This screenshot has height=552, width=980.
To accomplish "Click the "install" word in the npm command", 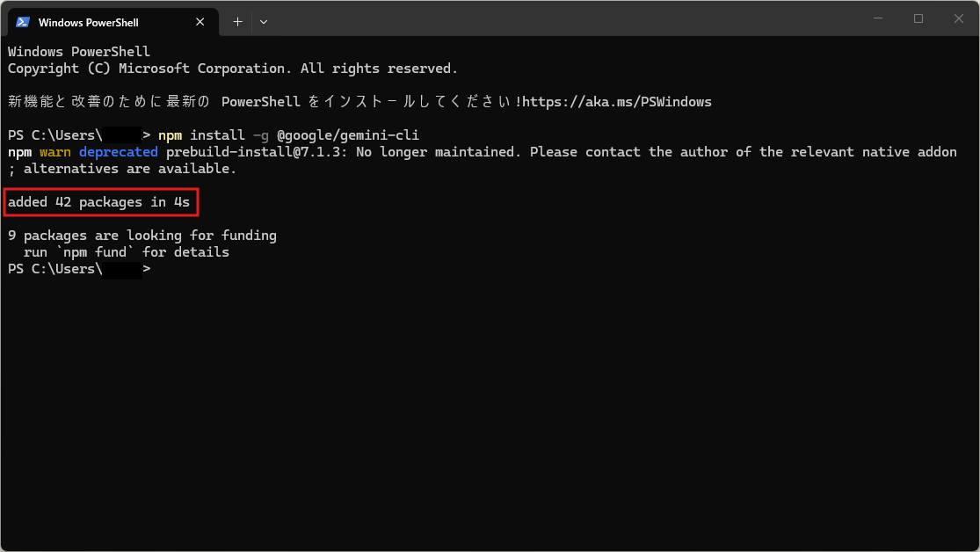I will point(217,135).
